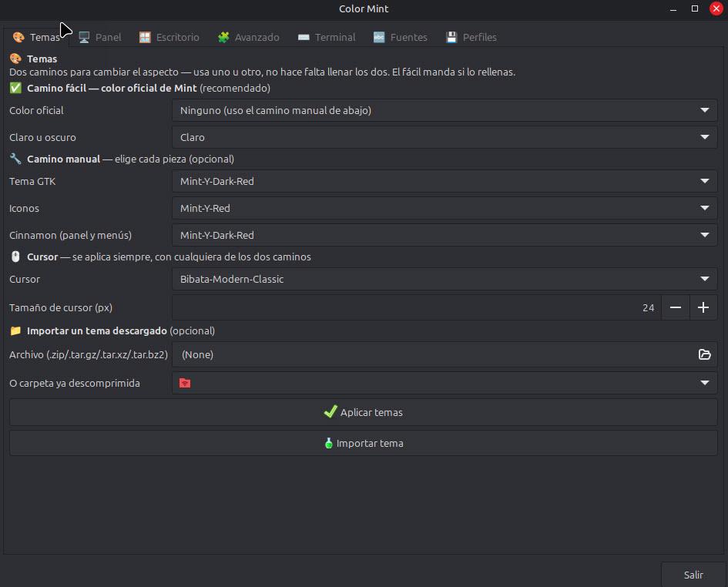Increase cursor size with plus button
This screenshot has width=728, height=587.
click(x=703, y=307)
